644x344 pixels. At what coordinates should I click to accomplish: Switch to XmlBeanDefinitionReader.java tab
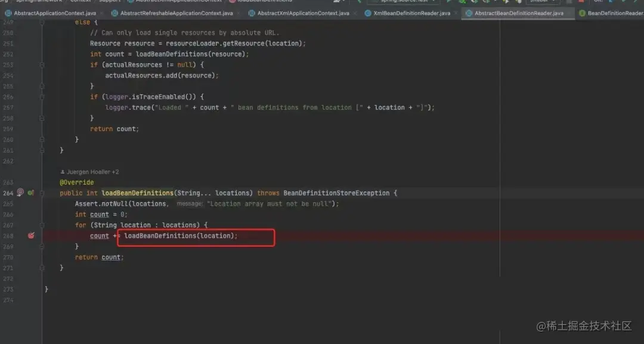point(411,13)
